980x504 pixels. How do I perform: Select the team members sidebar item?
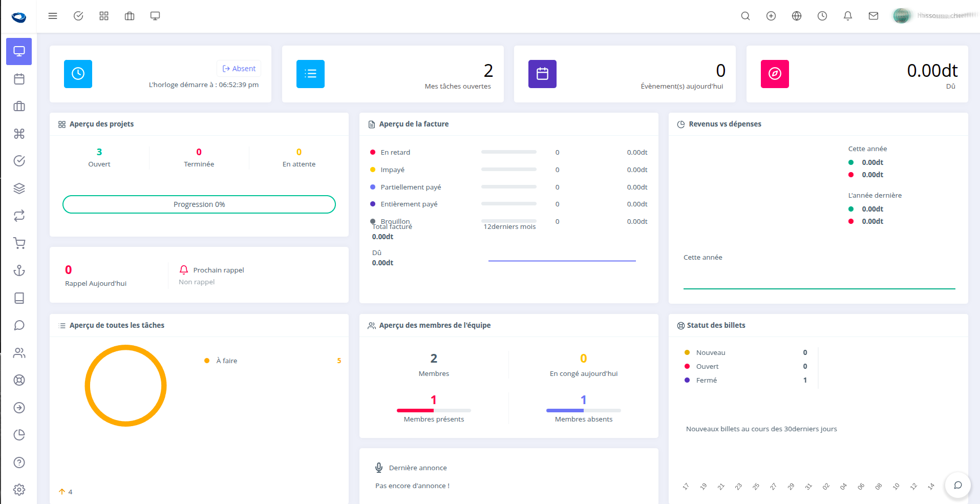point(19,353)
